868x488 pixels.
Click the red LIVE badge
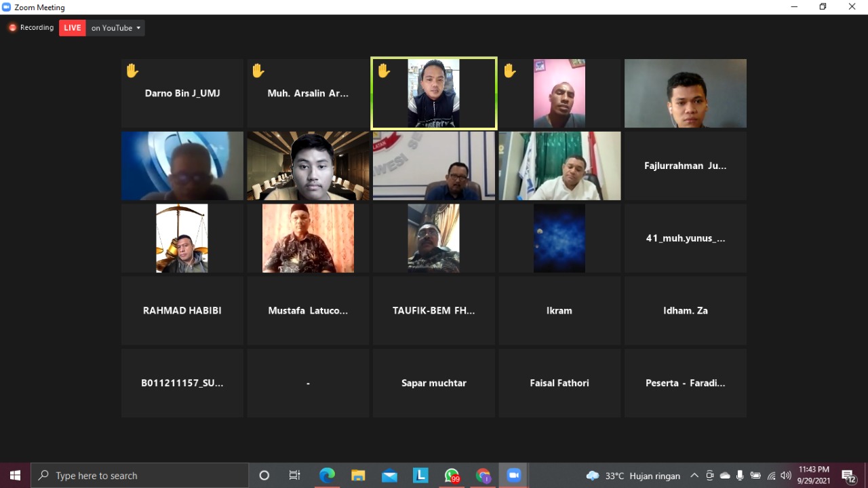click(73, 28)
